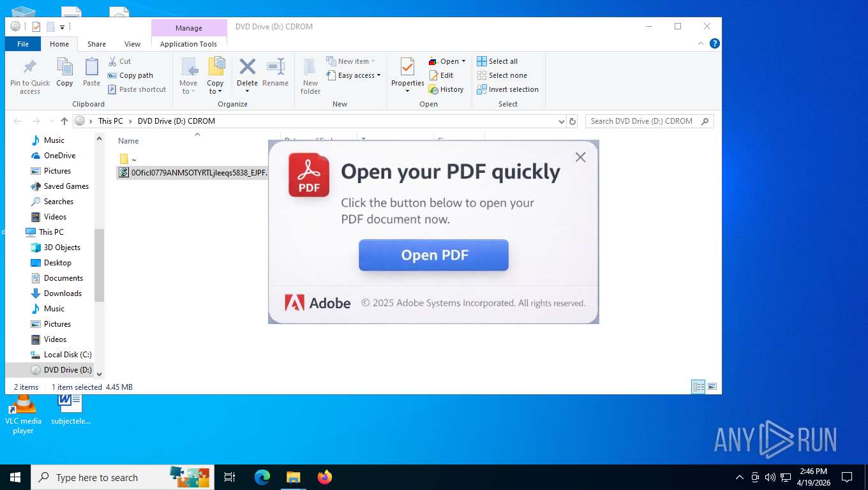Select Desktop in the navigation pane
Screen dimensions: 868x490
pos(57,263)
